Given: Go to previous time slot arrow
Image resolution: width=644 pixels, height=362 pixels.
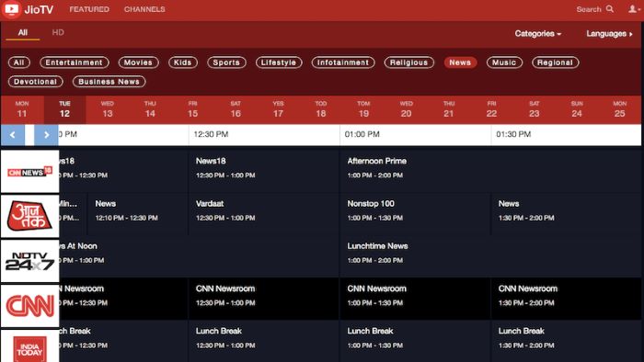Looking at the screenshot, I should [12, 135].
